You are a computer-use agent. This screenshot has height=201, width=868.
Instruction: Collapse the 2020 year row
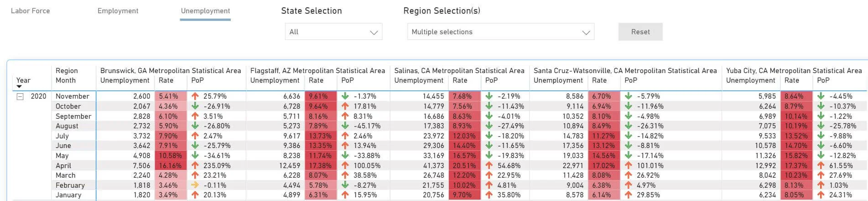20,96
